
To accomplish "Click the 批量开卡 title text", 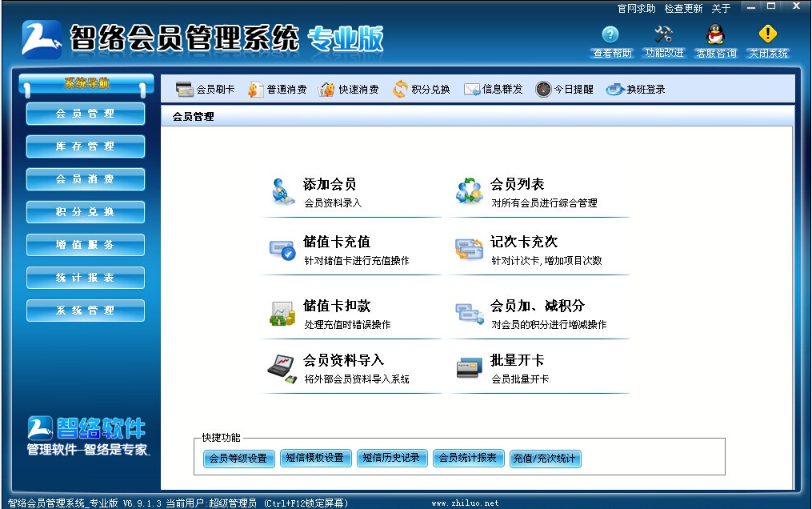I will [x=518, y=360].
